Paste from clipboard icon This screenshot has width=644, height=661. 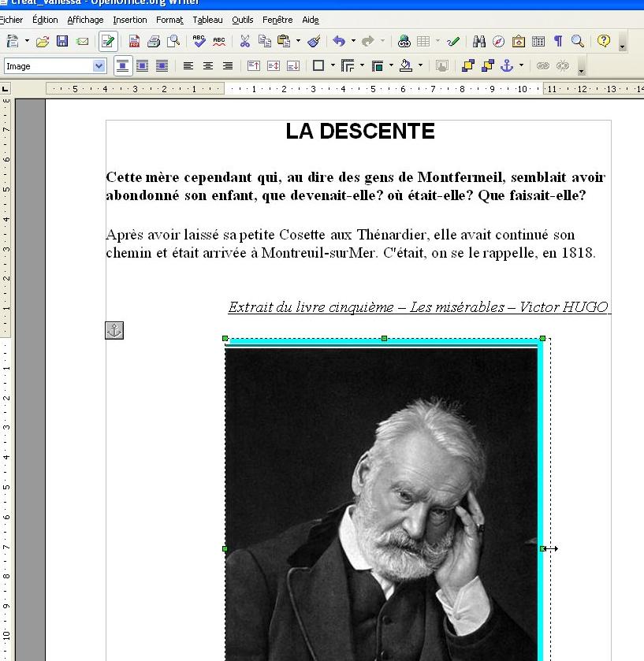tap(284, 41)
